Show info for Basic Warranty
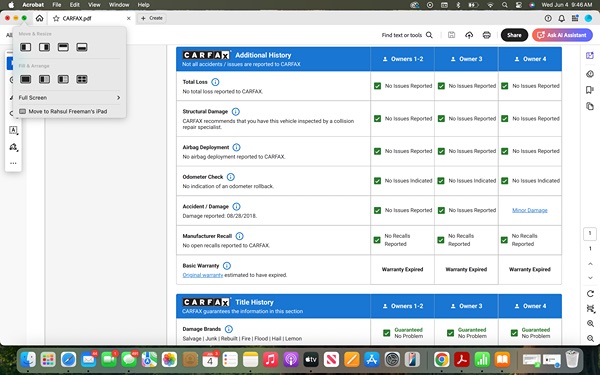This screenshot has height=375, width=600. (227, 266)
